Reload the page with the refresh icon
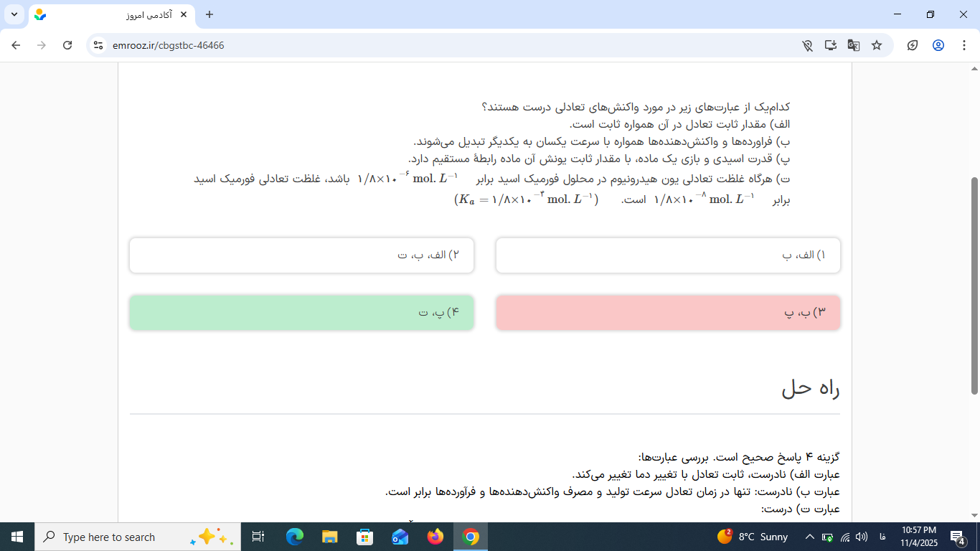This screenshot has height=551, width=980. (67, 45)
